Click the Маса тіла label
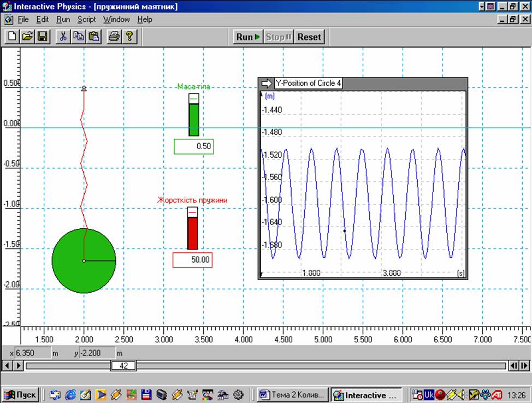The height and width of the screenshot is (403, 532). (x=194, y=87)
